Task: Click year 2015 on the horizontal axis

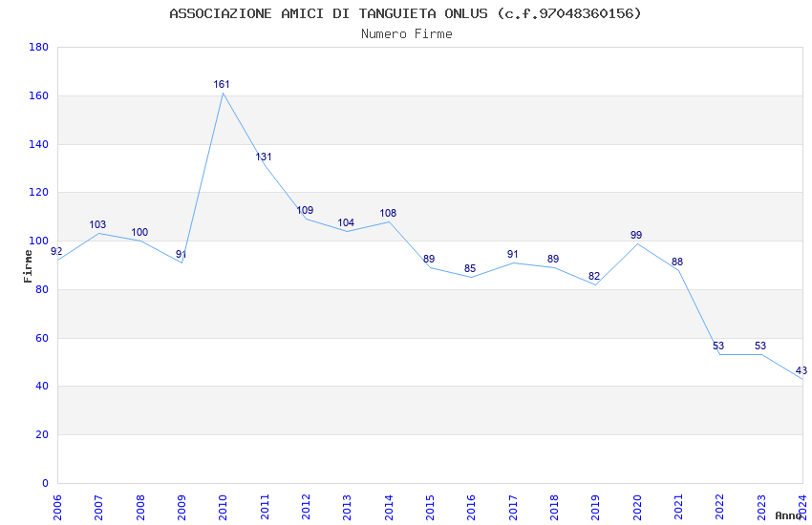Action: (430, 508)
